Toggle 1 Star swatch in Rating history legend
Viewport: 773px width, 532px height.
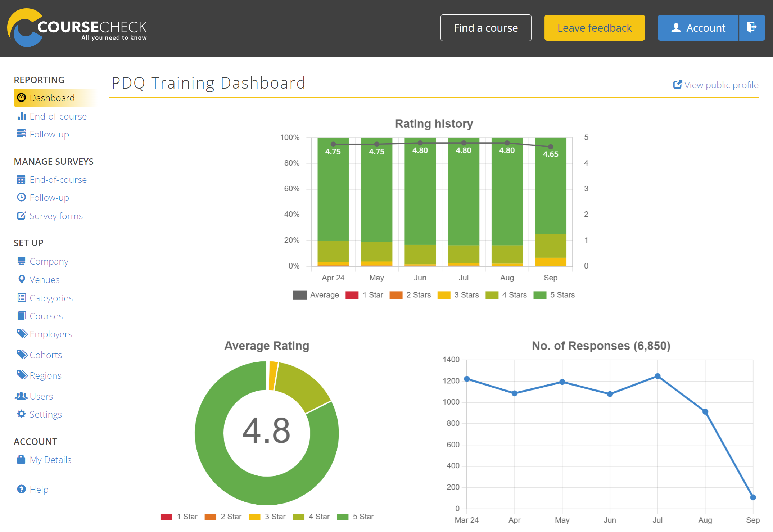point(352,295)
